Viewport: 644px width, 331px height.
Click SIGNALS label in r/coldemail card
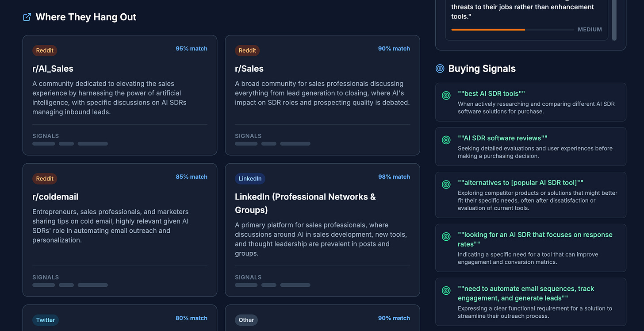point(46,277)
